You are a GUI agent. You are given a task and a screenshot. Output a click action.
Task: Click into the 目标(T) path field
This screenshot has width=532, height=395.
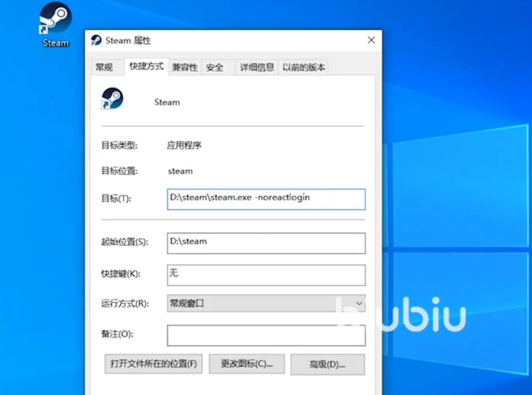point(266,199)
